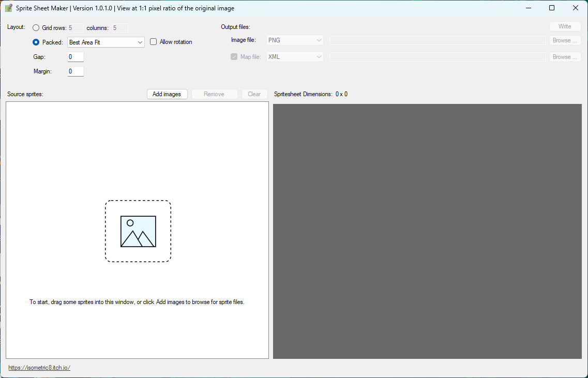Minimize the Sprite Sheet Maker window

529,8
